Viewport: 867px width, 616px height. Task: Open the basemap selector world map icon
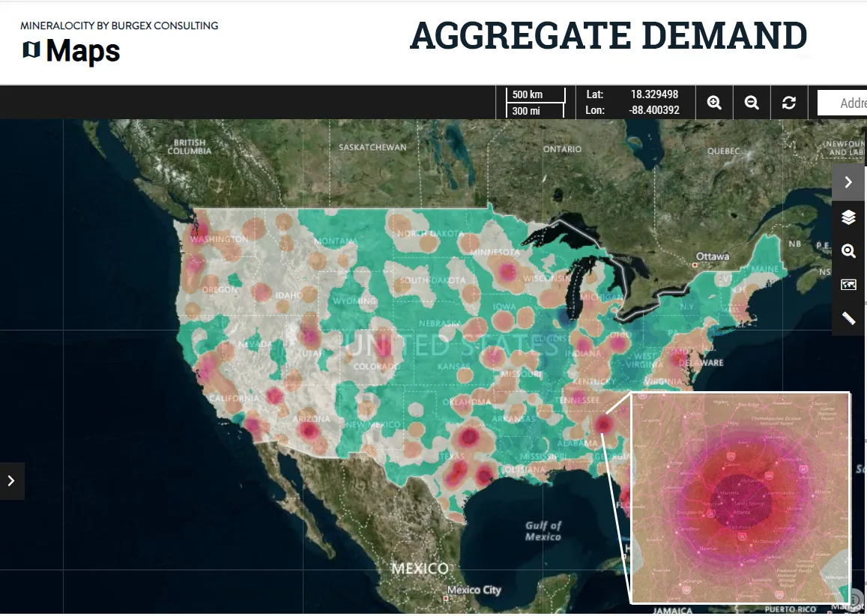[848, 285]
